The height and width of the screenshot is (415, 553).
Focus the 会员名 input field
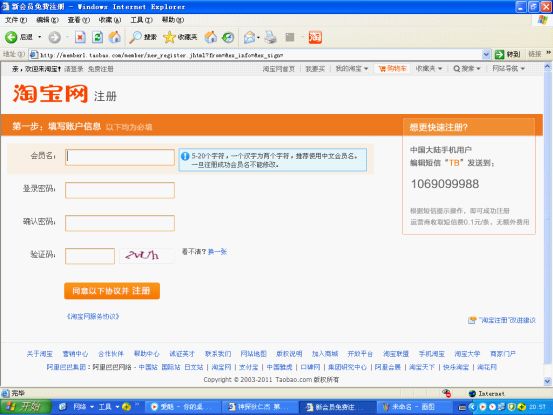pyautogui.click(x=120, y=157)
